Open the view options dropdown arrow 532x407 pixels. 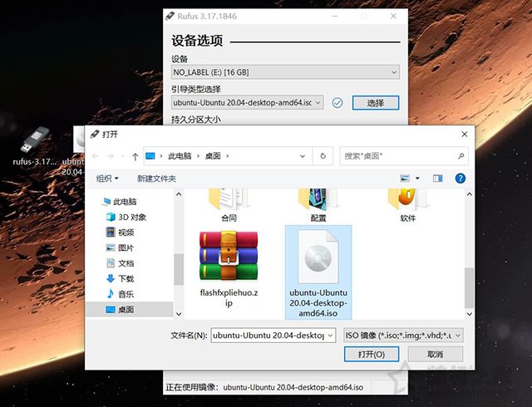(417, 179)
